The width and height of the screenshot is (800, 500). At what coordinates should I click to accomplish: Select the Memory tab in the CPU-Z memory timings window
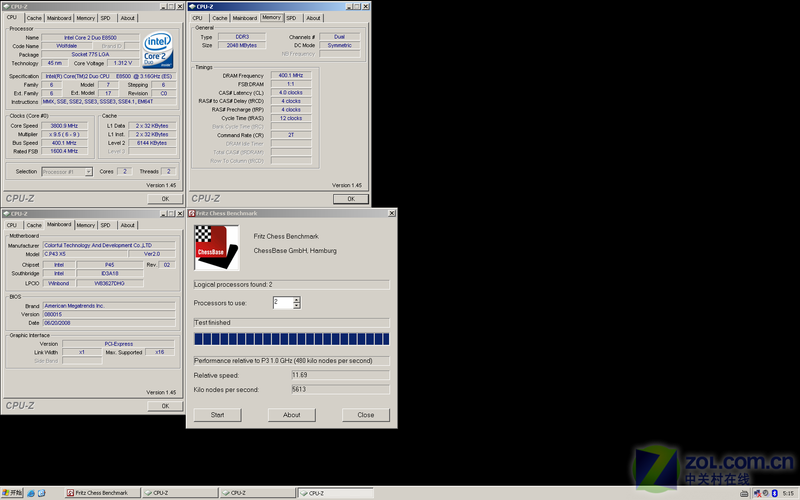pos(271,17)
